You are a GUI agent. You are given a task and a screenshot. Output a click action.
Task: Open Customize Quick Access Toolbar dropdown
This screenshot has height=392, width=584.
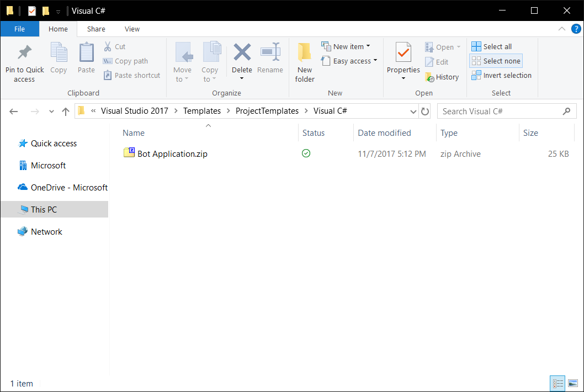tap(58, 12)
